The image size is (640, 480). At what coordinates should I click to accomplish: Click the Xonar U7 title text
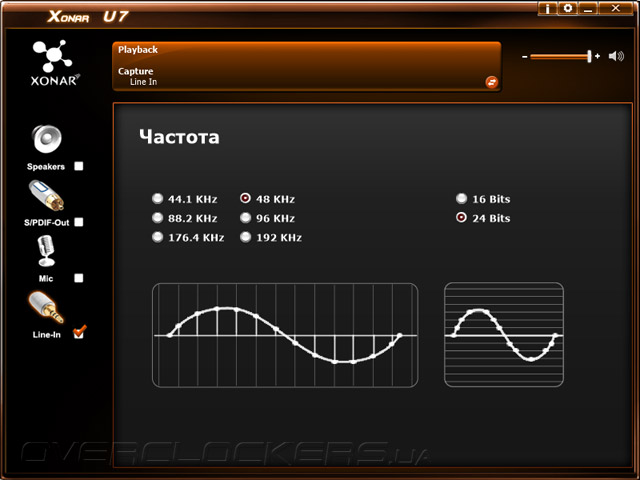point(88,16)
